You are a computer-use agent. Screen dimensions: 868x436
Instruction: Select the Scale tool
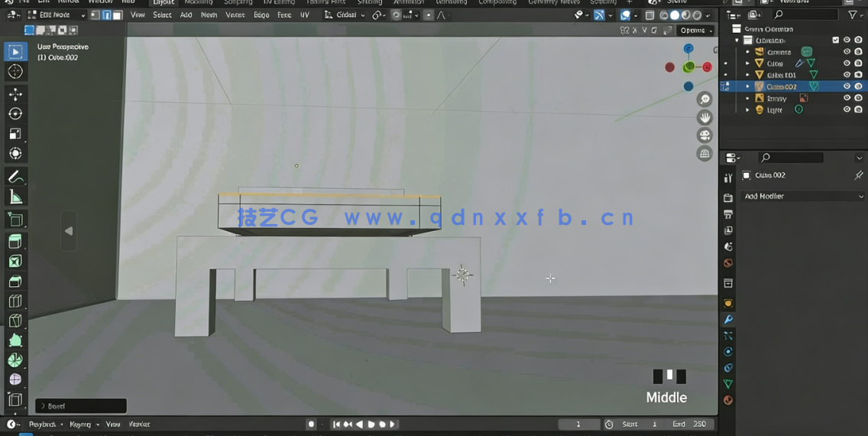tap(15, 134)
